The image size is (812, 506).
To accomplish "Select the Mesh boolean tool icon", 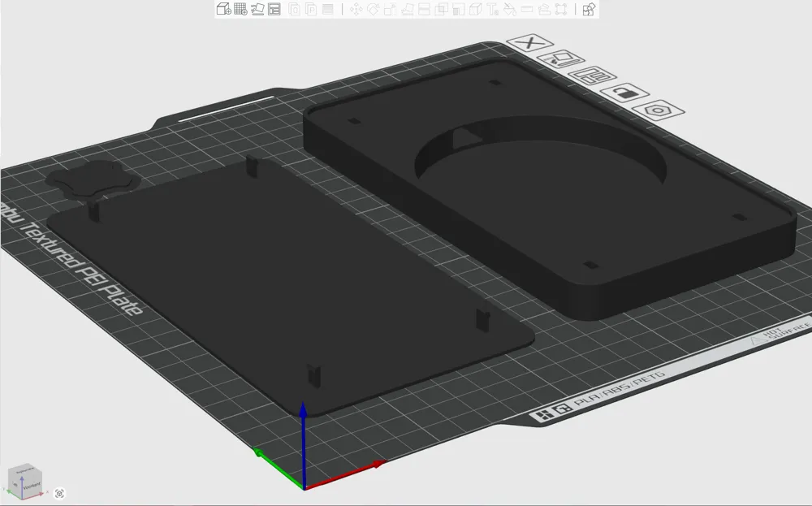I will point(441,9).
